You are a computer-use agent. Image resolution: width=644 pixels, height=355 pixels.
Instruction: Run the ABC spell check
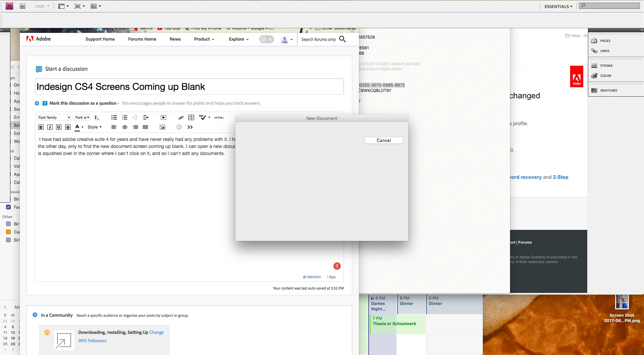click(203, 117)
